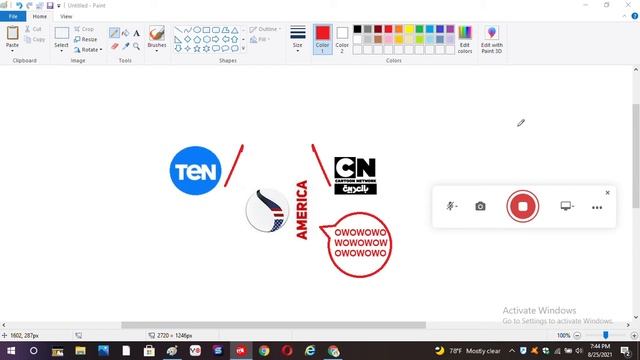Open the taskbar notification center
Image resolution: width=640 pixels, height=360 pixels.
(x=625, y=351)
